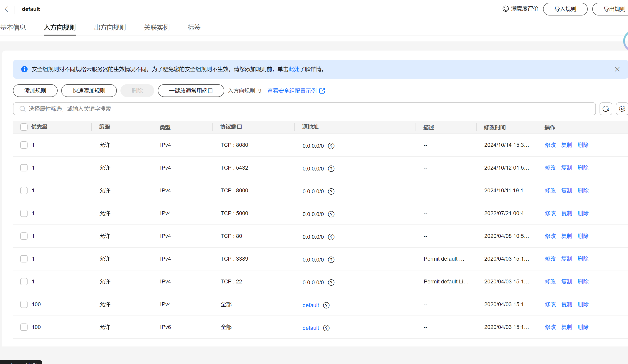The image size is (628, 364).
Task: Switch to the 出方向规则 tab
Action: point(110,27)
